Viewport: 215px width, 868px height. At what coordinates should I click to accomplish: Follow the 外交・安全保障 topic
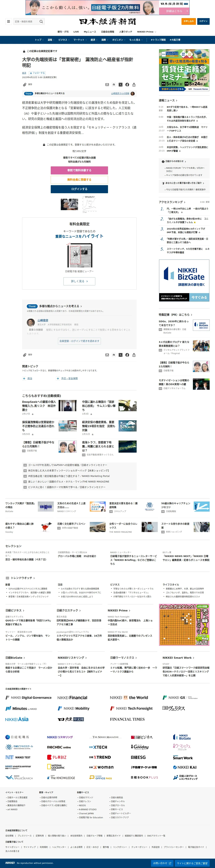click(58, 378)
